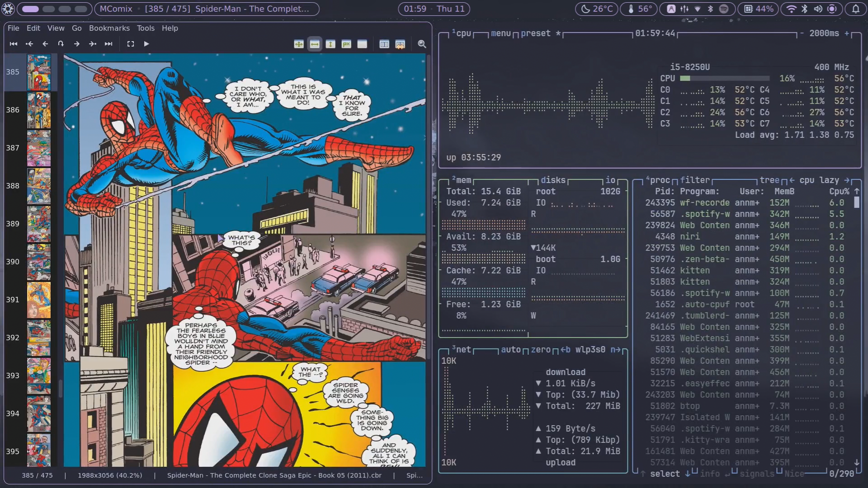Click Nice button in proc footer
This screenshot has height=488, width=868.
pos(794,474)
